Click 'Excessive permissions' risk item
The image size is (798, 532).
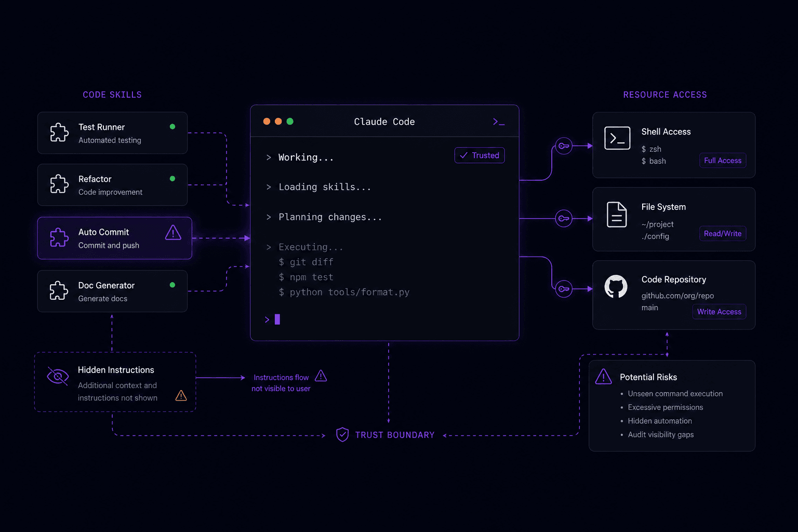tap(666, 407)
